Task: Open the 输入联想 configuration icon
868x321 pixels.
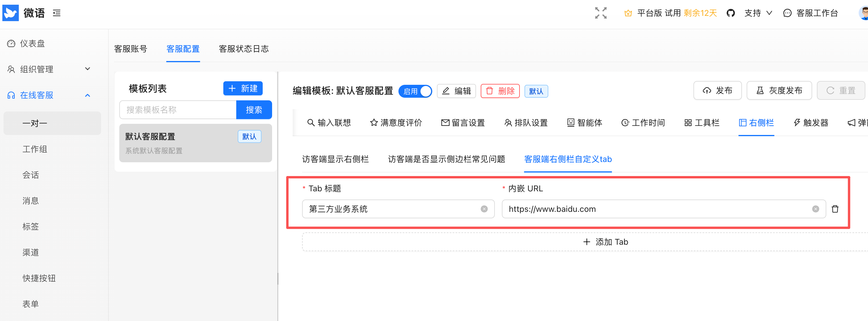Action: point(311,122)
